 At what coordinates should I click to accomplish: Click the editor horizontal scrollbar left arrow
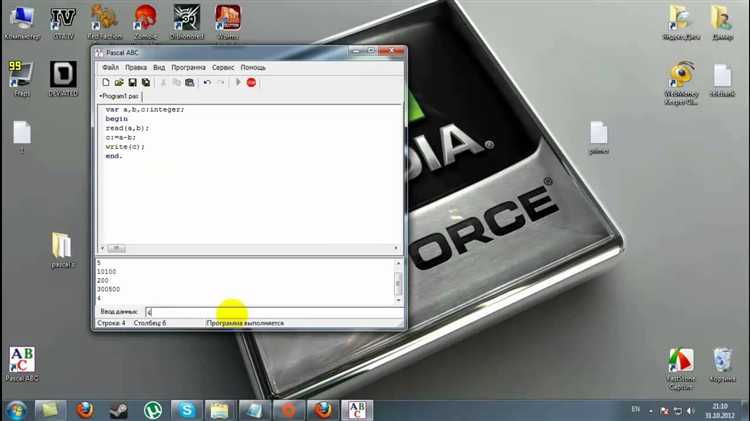[x=102, y=248]
